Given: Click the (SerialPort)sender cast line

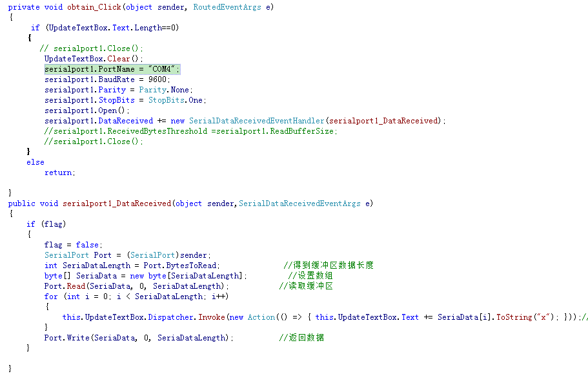Looking at the screenshot, I should (x=128, y=255).
